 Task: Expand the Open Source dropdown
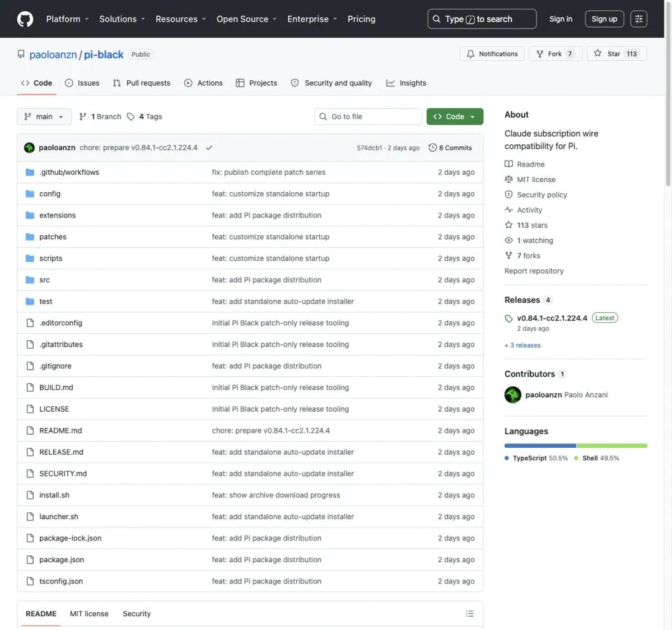tap(247, 19)
